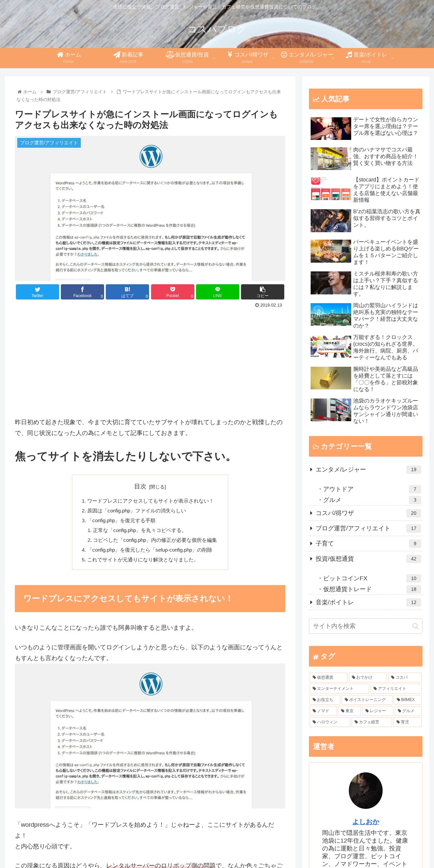Share the article on Twitter

pyautogui.click(x=38, y=292)
